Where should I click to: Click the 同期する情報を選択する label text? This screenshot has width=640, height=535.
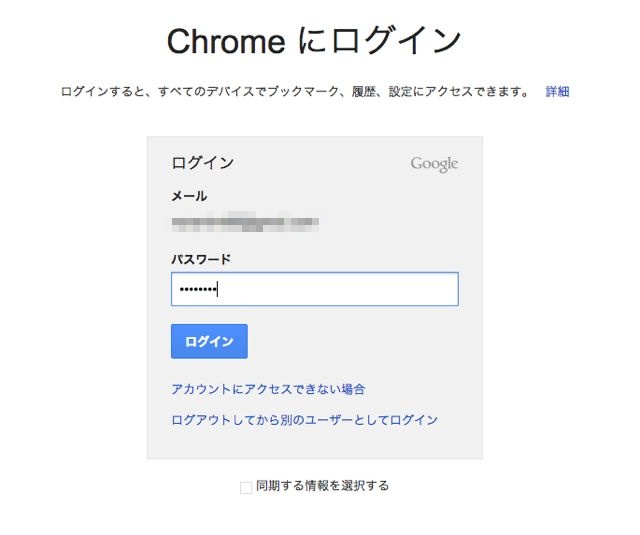[322, 486]
